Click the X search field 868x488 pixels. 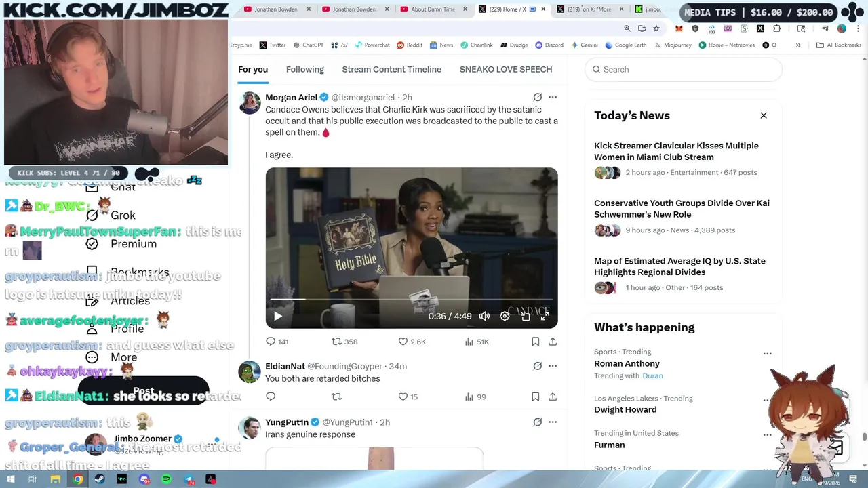[x=684, y=69]
